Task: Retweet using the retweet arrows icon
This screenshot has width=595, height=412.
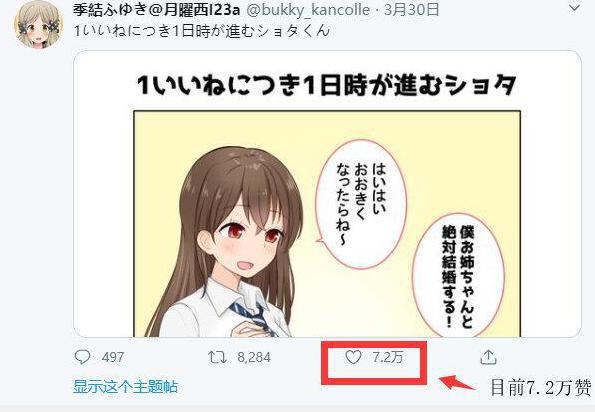Action: tap(217, 357)
